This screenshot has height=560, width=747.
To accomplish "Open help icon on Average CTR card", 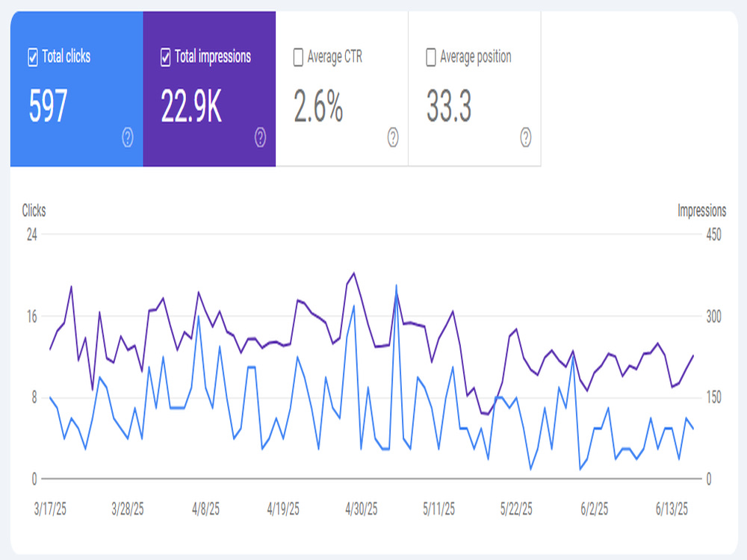I will point(393,137).
